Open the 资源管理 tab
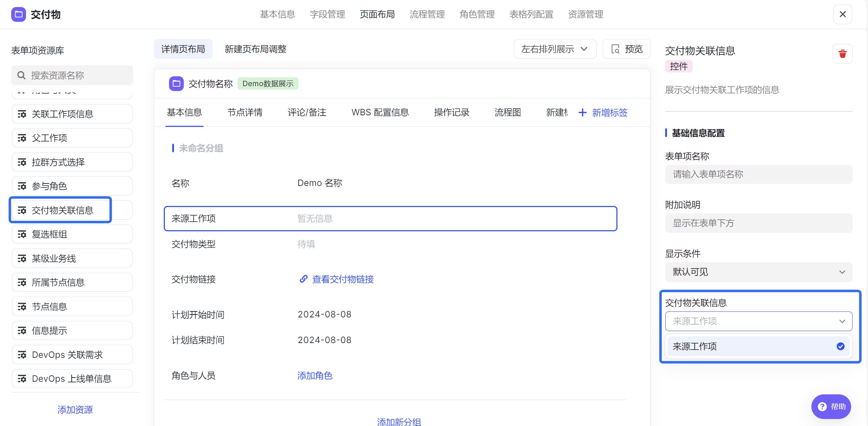 point(585,14)
